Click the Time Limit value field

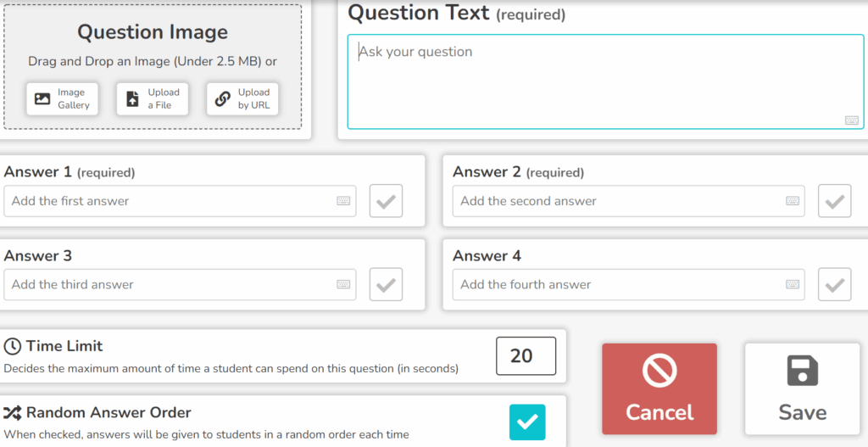click(x=526, y=356)
